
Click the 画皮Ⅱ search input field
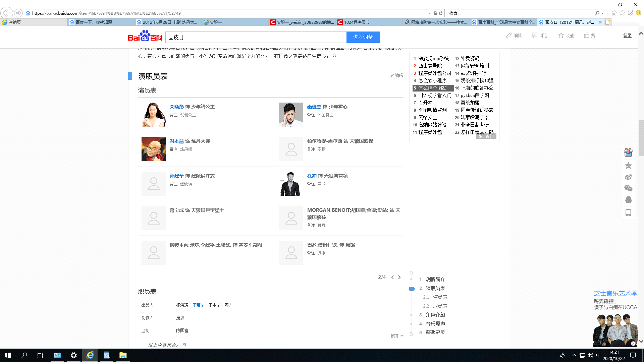click(x=255, y=37)
